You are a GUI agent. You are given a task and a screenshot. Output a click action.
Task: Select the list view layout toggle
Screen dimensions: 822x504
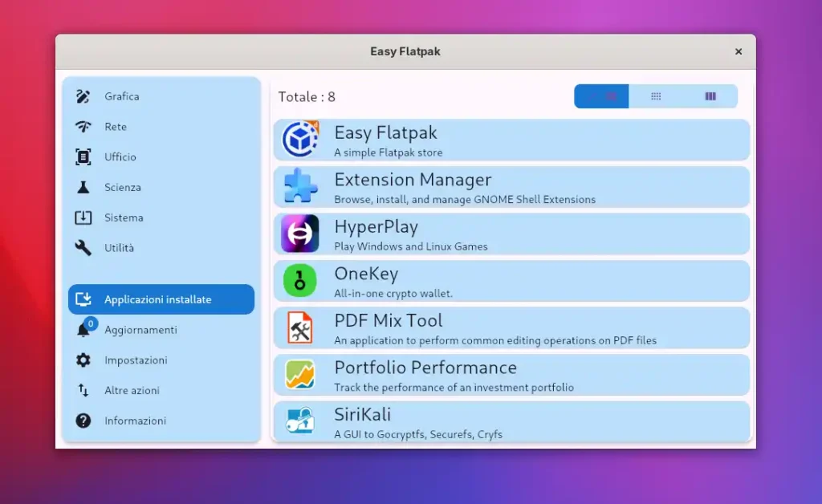pyautogui.click(x=601, y=96)
